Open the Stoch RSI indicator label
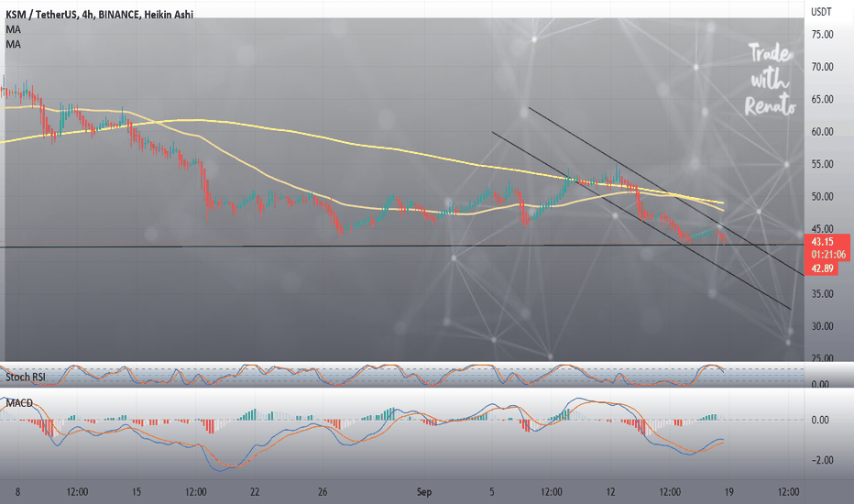The height and width of the screenshot is (504, 854). 26,377
